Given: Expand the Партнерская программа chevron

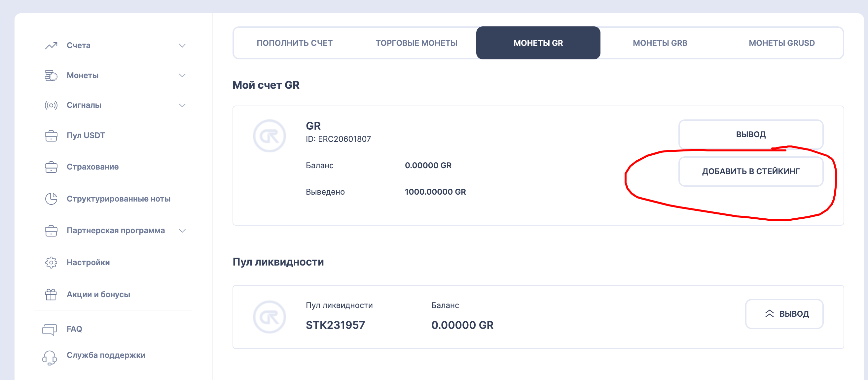Looking at the screenshot, I should (x=182, y=231).
